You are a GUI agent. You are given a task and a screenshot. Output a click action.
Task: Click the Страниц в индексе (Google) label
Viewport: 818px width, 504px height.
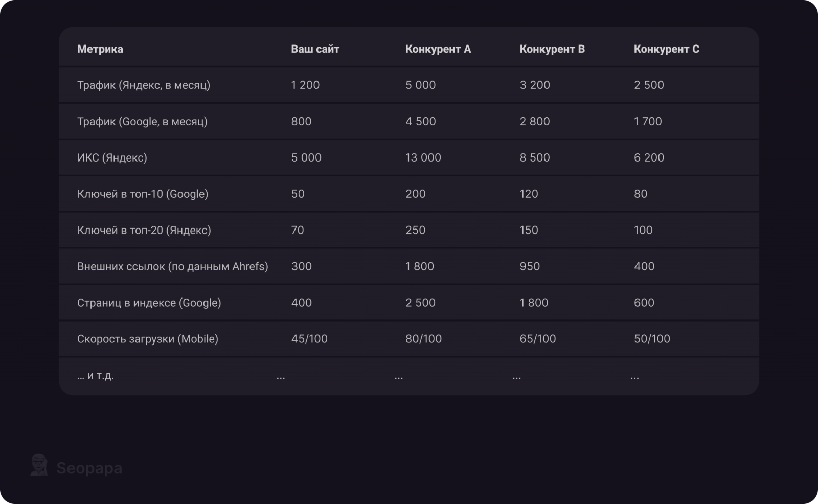point(149,303)
